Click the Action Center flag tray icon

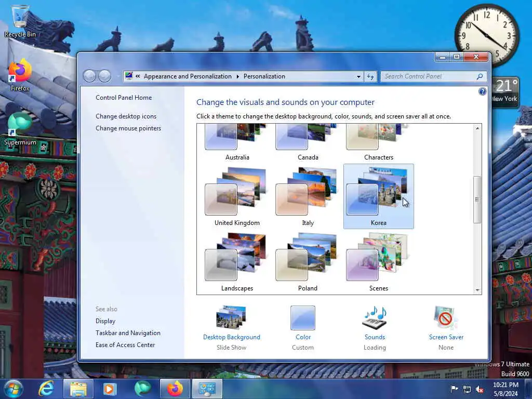point(454,389)
